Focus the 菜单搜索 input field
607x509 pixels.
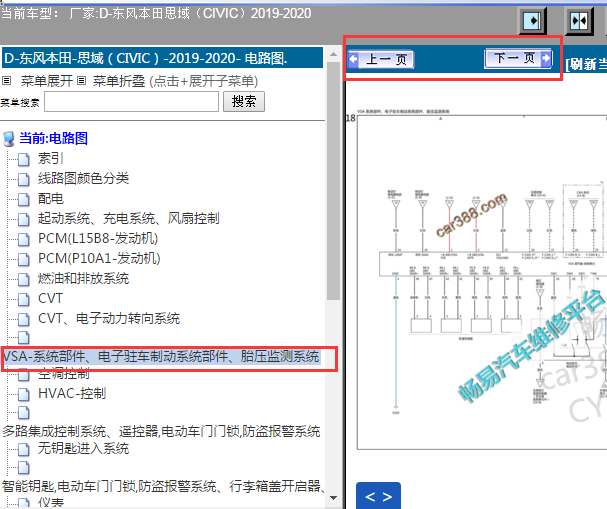tap(132, 101)
